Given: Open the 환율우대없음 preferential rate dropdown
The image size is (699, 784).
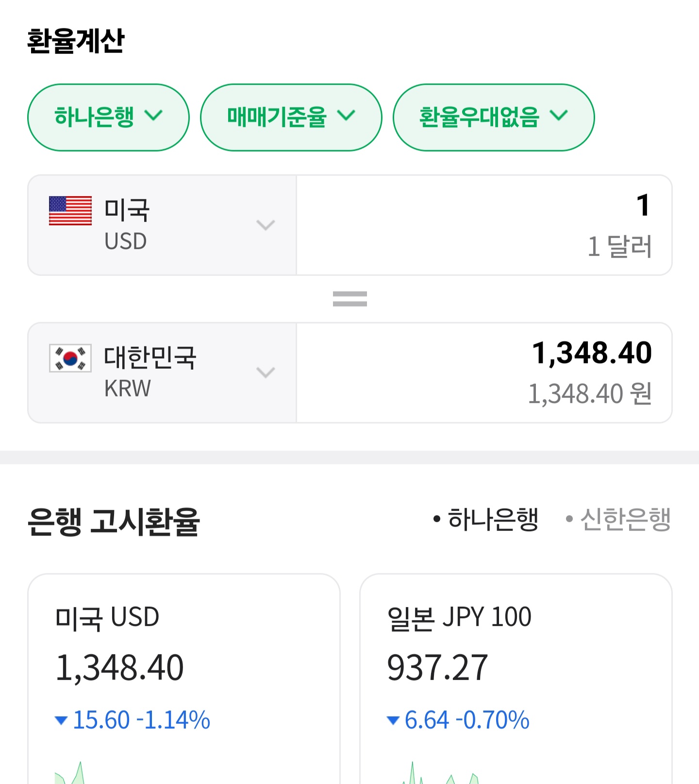Looking at the screenshot, I should [493, 117].
